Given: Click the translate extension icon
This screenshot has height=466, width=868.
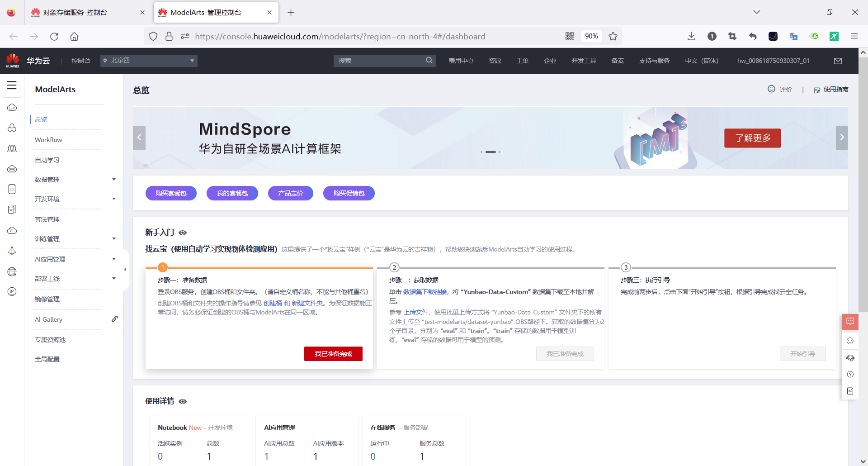Looking at the screenshot, I should coord(793,36).
